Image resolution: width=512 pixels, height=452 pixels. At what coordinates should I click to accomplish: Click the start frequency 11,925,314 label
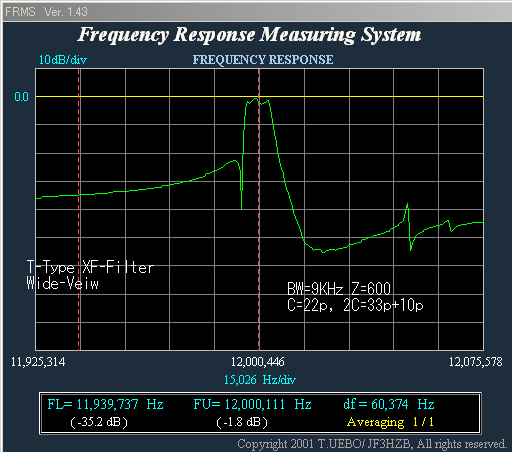[x=38, y=362]
